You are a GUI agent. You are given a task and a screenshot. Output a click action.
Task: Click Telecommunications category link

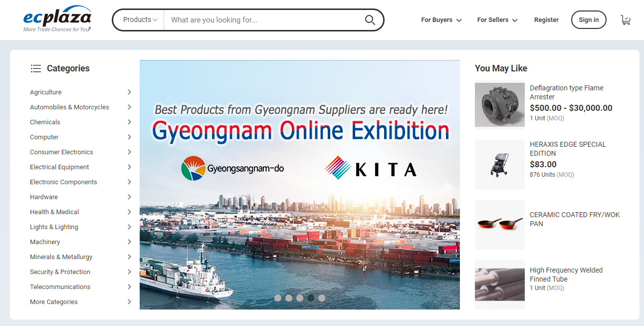[x=60, y=287]
